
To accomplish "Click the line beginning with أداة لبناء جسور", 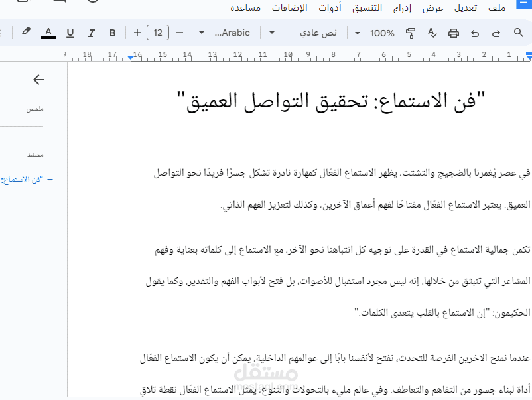I will pyautogui.click(x=335, y=390).
